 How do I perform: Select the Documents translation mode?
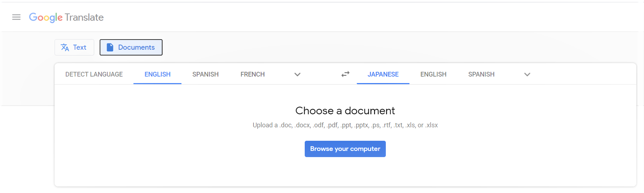[131, 47]
